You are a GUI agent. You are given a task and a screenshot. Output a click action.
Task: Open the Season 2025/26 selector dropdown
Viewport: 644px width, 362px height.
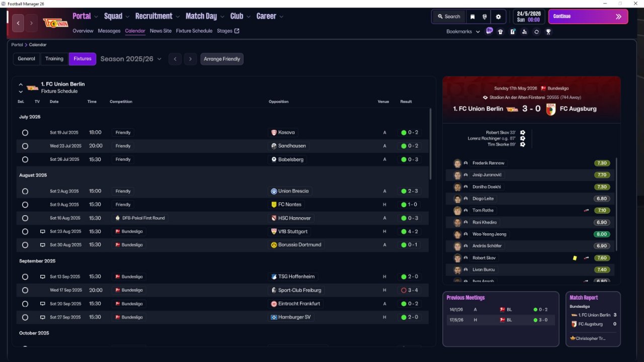131,59
